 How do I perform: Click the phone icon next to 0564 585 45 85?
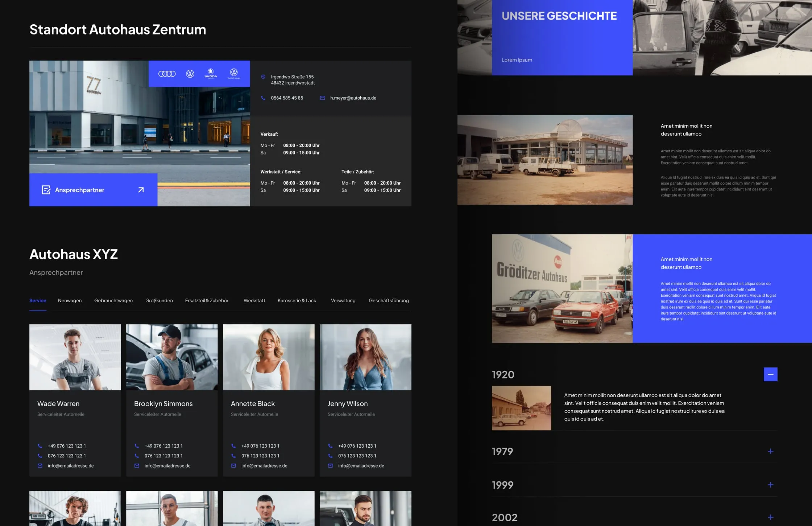(x=263, y=98)
